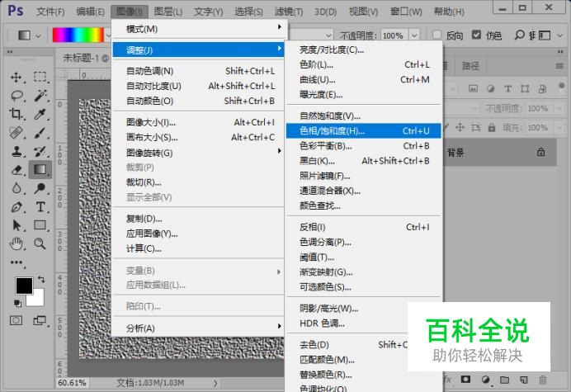Viewport: 571px width, 392px height.
Task: Open the gradient picker dropdown arrow
Action: (x=108, y=35)
